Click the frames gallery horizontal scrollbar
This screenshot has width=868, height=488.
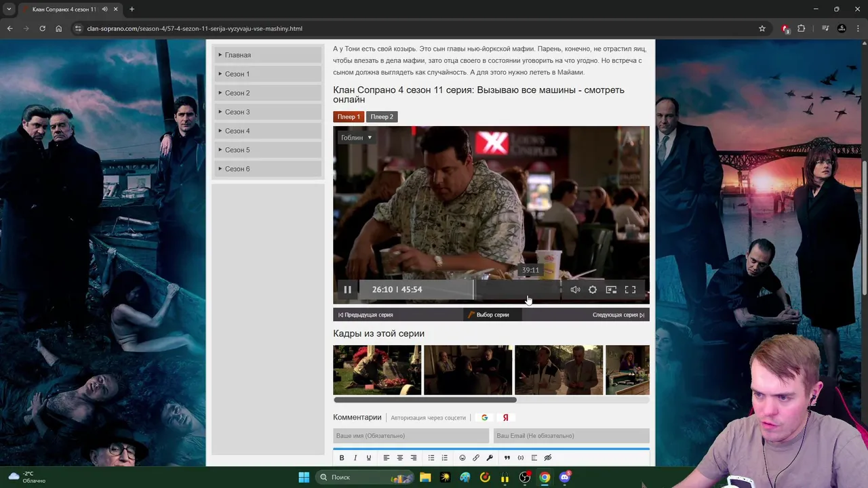click(x=425, y=400)
